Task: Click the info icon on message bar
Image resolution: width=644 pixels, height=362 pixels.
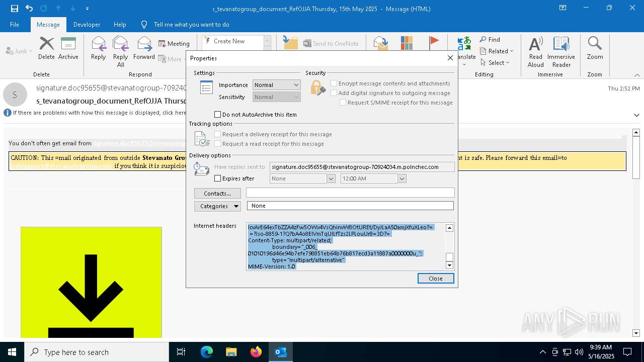Action: (x=8, y=113)
